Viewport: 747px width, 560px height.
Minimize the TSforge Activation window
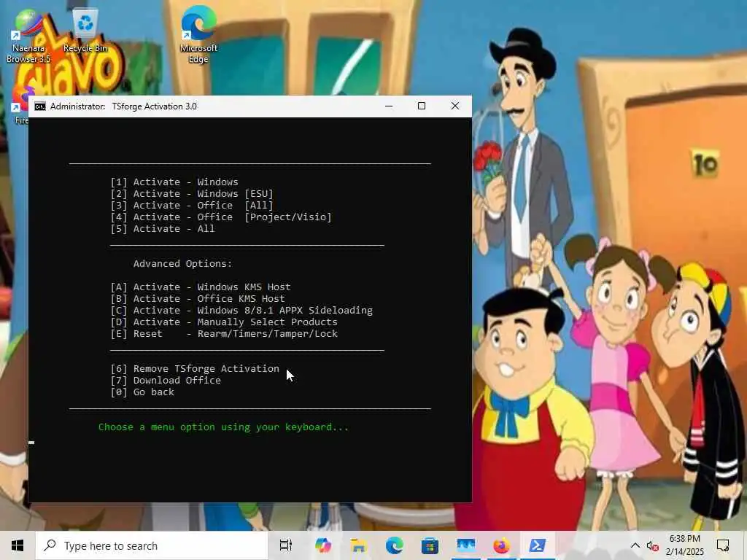tap(389, 106)
